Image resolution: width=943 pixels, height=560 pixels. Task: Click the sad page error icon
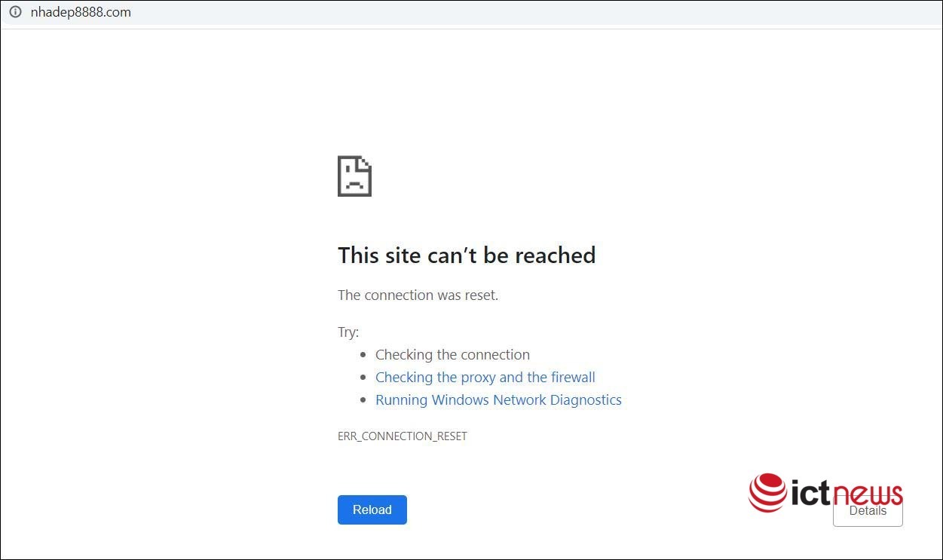354,176
